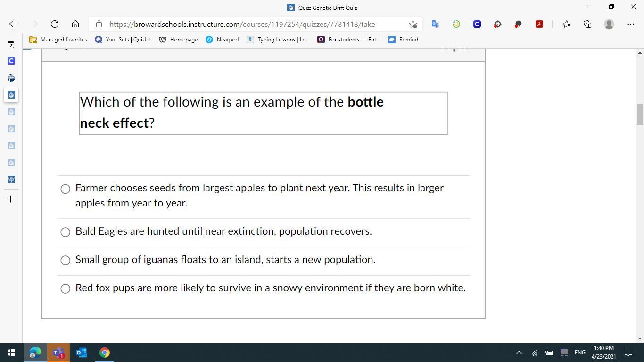644x362 pixels.
Task: Select the radio button for Farmer chooses seeds
Action: click(x=66, y=189)
